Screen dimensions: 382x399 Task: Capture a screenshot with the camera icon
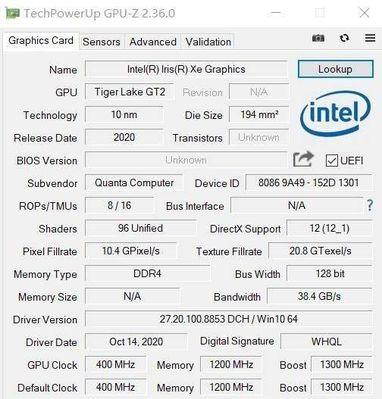(x=318, y=38)
